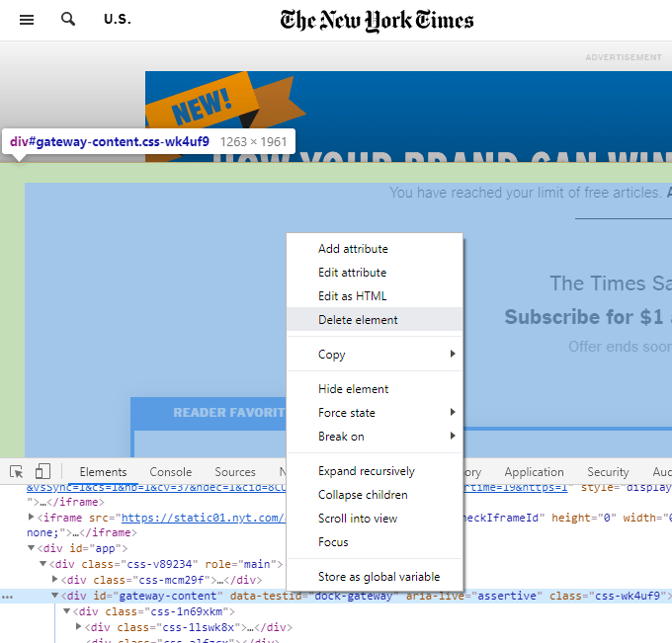
Task: Toggle the device toolbar icon
Action: click(x=42, y=472)
